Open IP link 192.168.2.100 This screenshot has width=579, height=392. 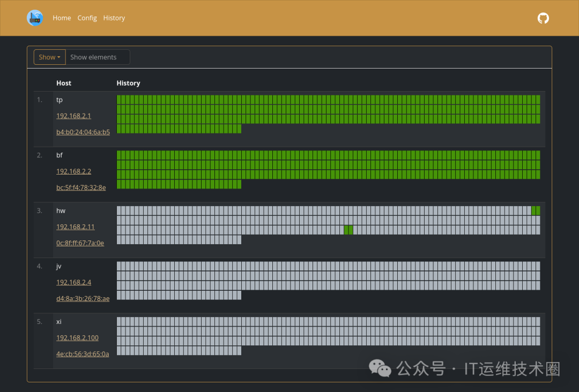[77, 338]
